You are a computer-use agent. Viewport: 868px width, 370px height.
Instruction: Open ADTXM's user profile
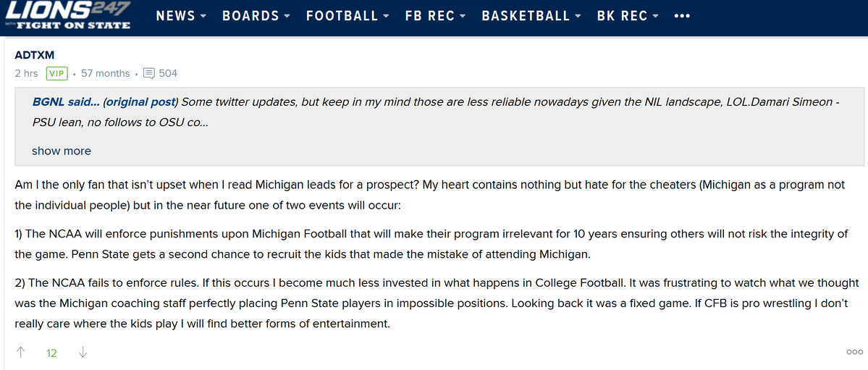click(34, 55)
